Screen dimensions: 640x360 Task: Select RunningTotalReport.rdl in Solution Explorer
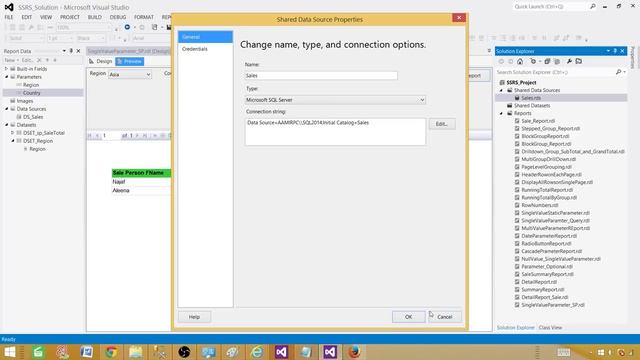[x=547, y=190]
